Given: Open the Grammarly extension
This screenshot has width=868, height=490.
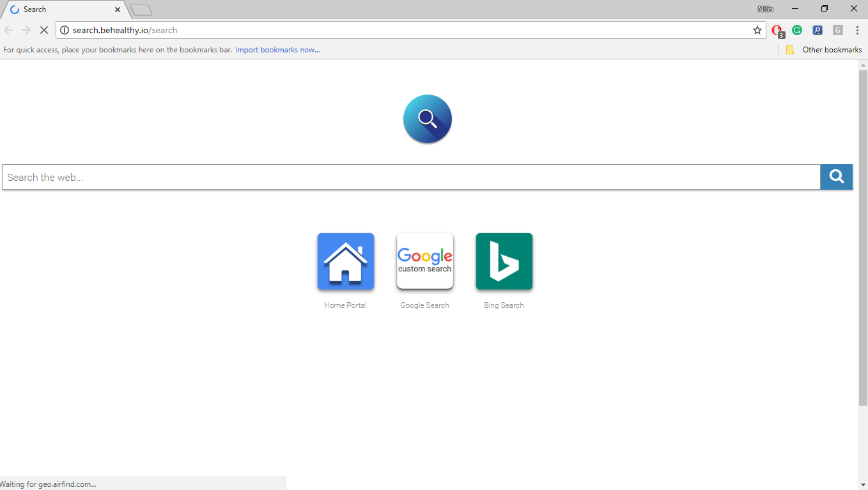Looking at the screenshot, I should click(797, 30).
